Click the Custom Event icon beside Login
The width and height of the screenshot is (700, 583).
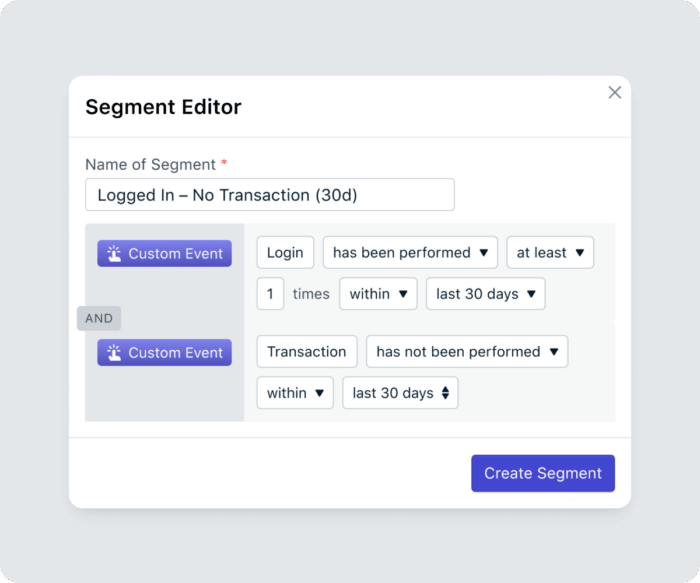(115, 254)
